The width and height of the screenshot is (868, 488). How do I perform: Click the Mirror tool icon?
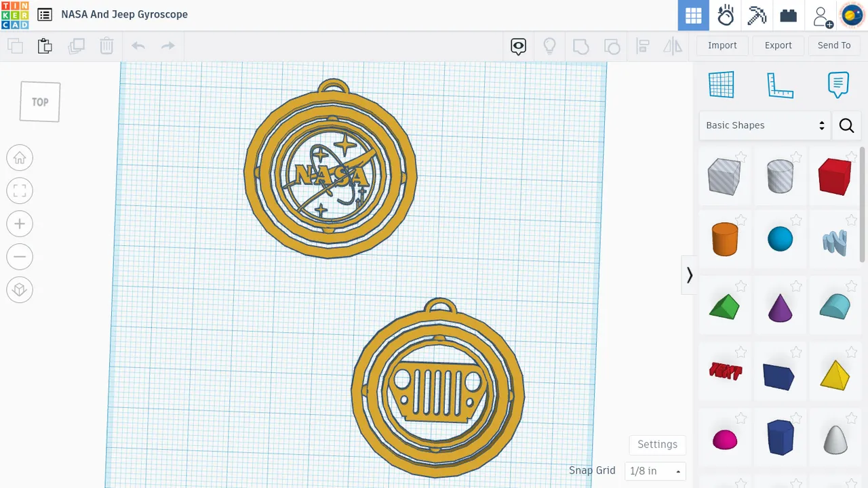[673, 46]
